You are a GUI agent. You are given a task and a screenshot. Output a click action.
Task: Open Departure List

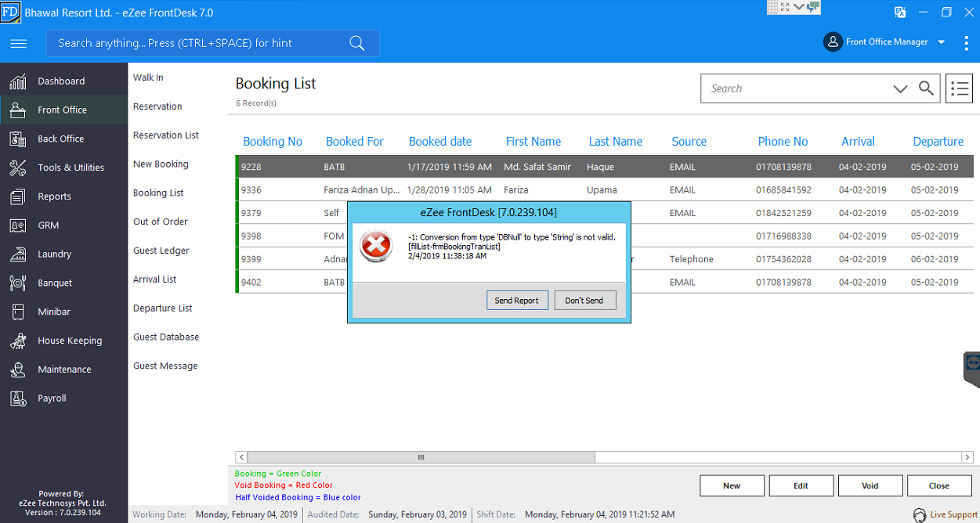coord(163,308)
